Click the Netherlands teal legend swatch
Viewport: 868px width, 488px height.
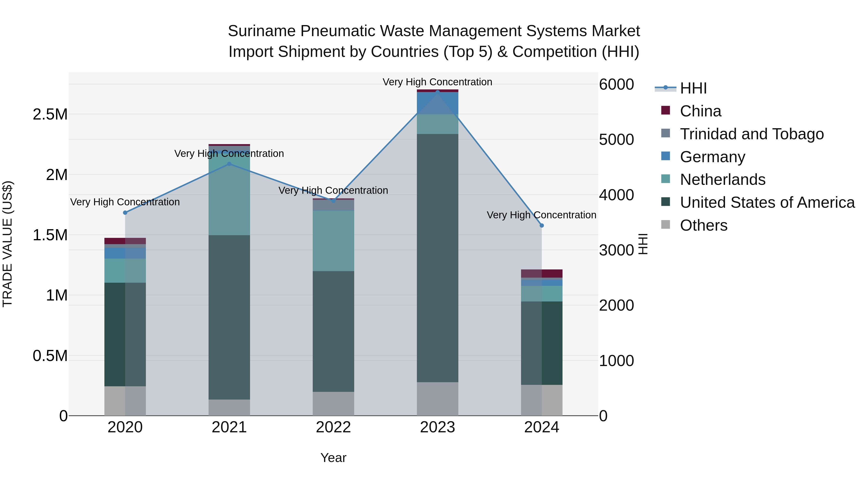[x=665, y=179]
